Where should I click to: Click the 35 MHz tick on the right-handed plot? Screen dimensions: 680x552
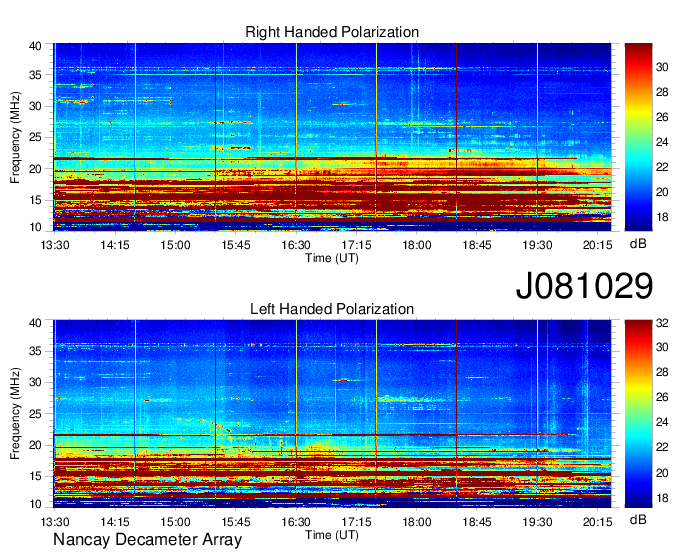[35, 75]
